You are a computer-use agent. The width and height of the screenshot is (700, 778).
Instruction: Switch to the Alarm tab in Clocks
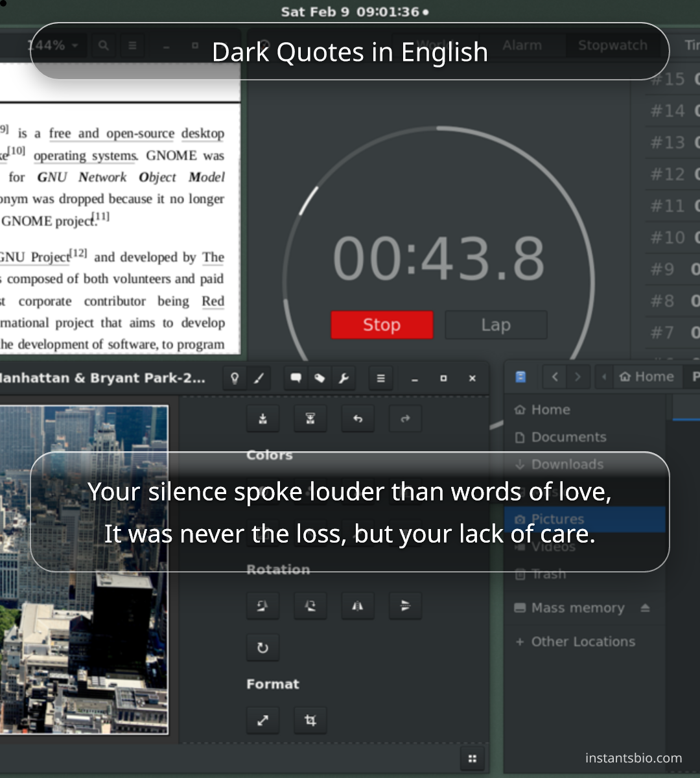(522, 45)
